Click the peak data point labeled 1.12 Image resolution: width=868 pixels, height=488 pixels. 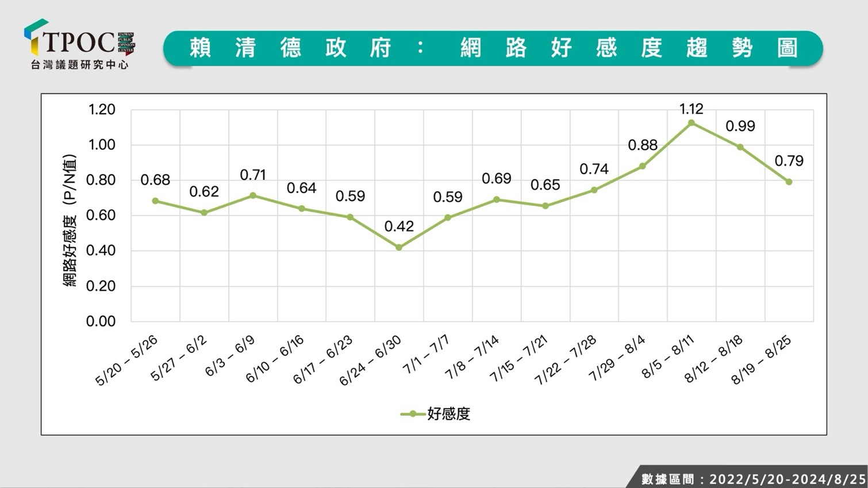click(x=692, y=123)
